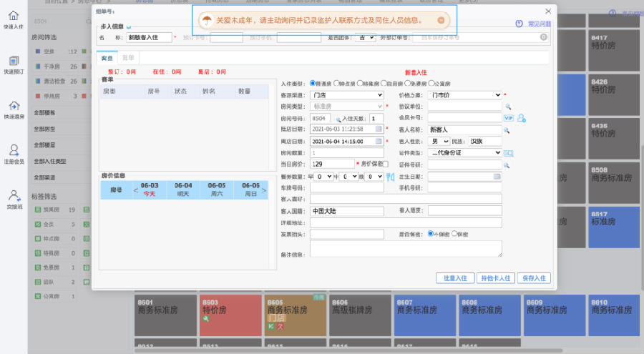Click the magnifier next to room number 8504
644x354 pixels.
338,119
